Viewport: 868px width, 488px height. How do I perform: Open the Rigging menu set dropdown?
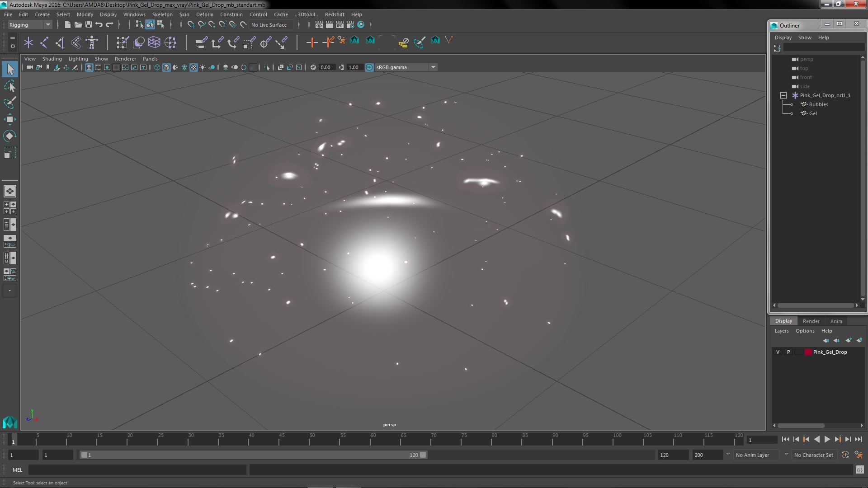[30, 25]
